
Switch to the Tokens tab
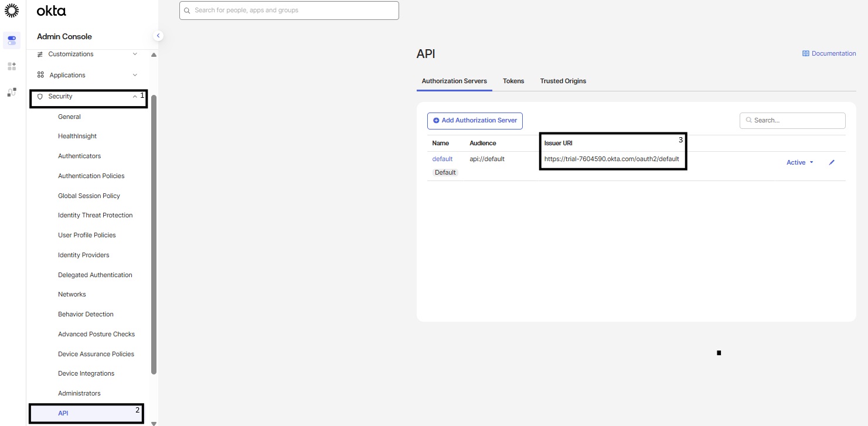pos(513,81)
